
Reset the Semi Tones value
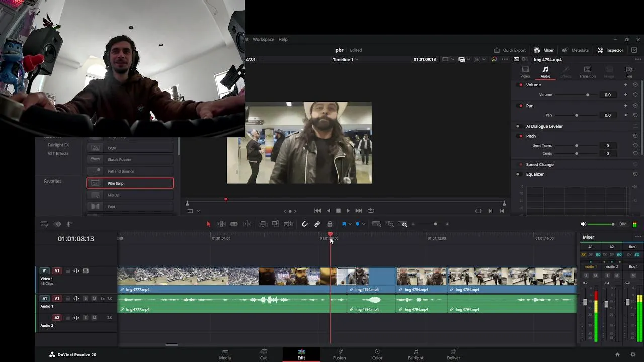635,146
